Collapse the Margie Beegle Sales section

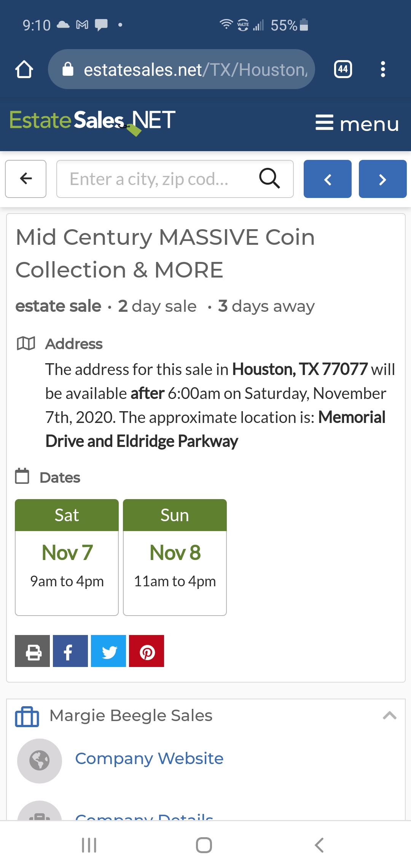[x=390, y=716]
